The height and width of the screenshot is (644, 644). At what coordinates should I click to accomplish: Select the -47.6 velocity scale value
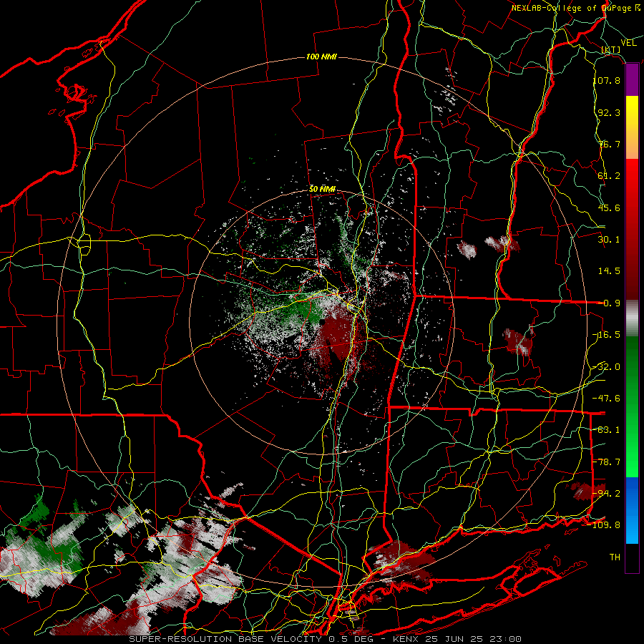(x=607, y=399)
